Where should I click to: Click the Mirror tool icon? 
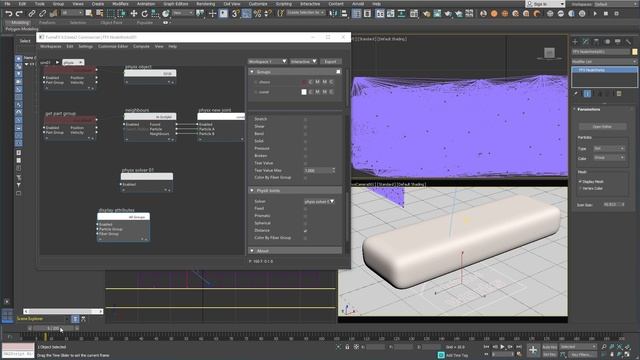point(333,14)
